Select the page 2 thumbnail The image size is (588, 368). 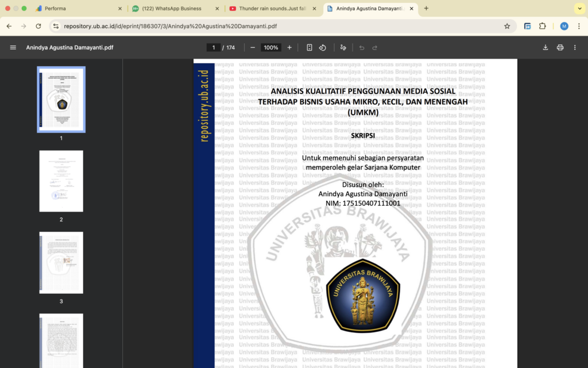coord(61,181)
